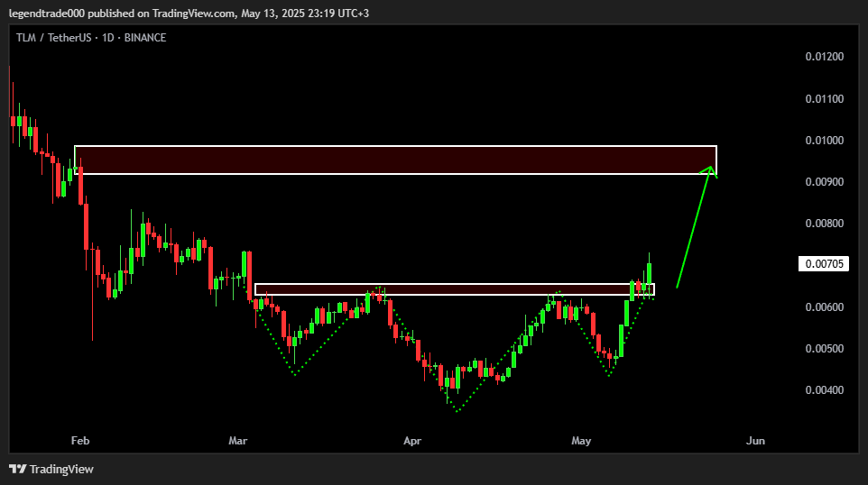Click the published-by header text for legendtrade000
The width and height of the screenshot is (868, 485).
(189, 13)
